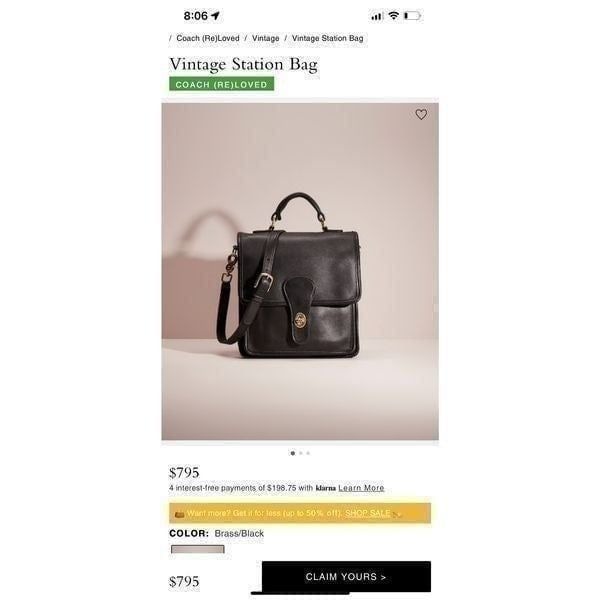Jump to the second image dot
The height and width of the screenshot is (600, 600).
[x=301, y=453]
